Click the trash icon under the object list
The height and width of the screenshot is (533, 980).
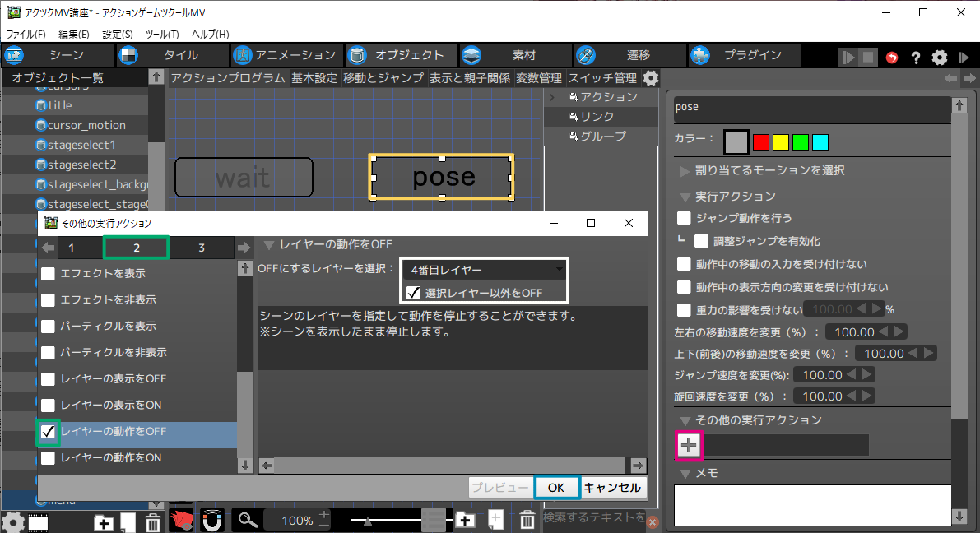coord(153,522)
